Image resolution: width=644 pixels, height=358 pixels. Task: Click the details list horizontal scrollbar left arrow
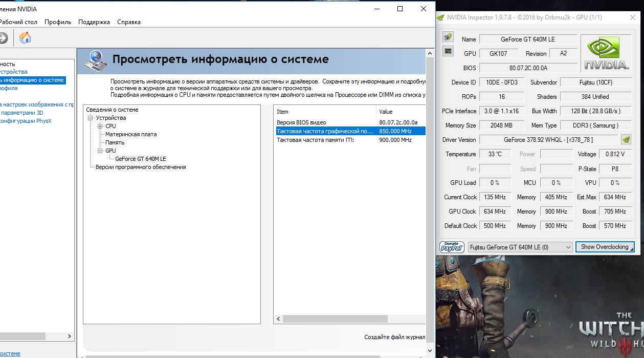click(278, 319)
